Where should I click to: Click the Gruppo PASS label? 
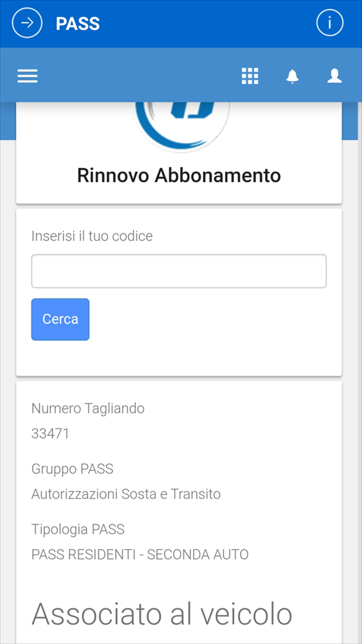[72, 469]
